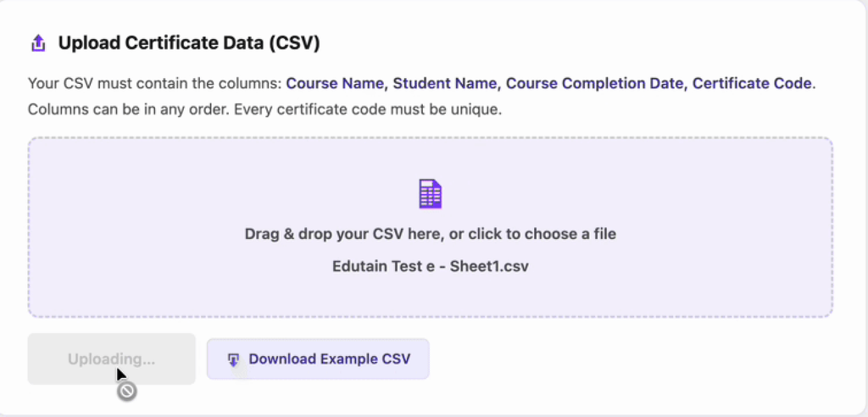Click the highlighted 'Student Name' column text

444,84
